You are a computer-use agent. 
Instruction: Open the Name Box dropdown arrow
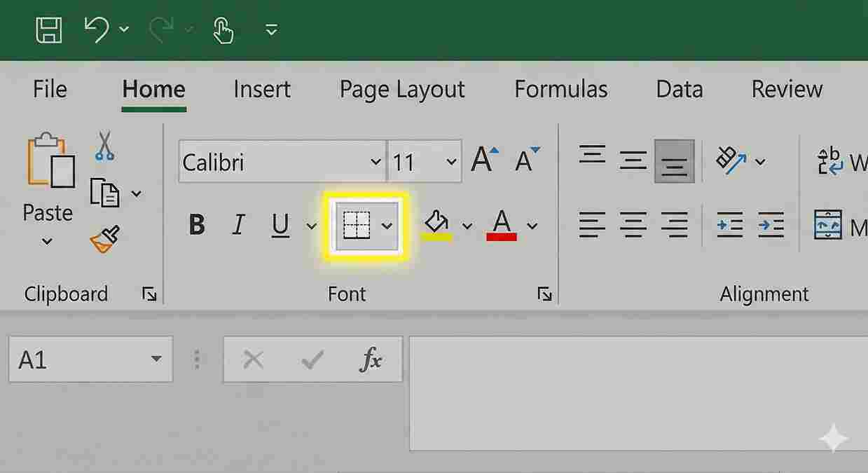pyautogui.click(x=156, y=360)
